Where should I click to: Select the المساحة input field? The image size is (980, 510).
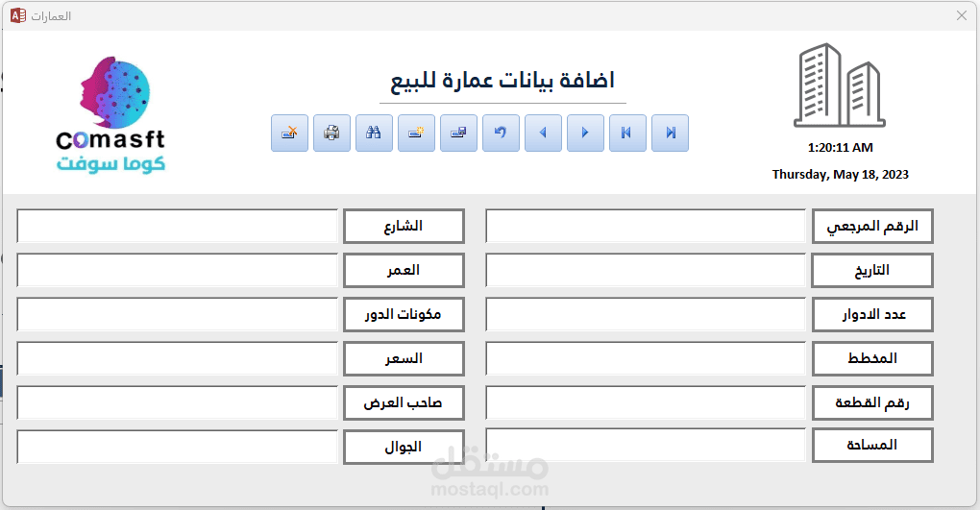click(x=646, y=446)
